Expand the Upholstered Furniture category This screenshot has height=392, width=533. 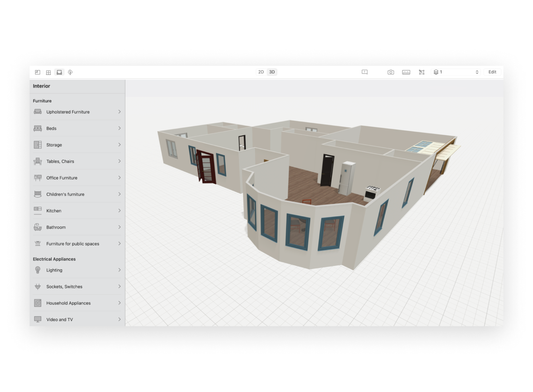tap(77, 112)
